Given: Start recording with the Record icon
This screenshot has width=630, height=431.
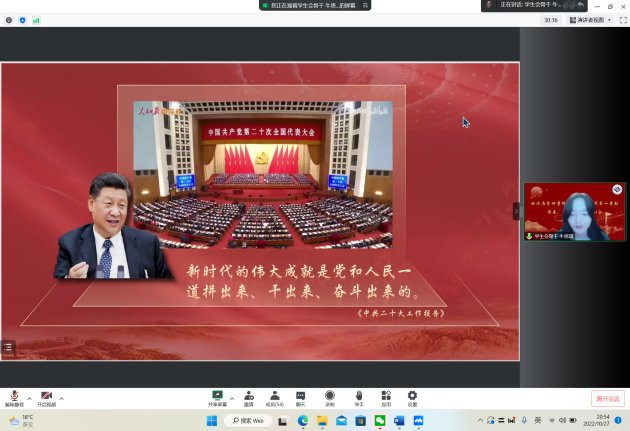Looking at the screenshot, I should 329,396.
